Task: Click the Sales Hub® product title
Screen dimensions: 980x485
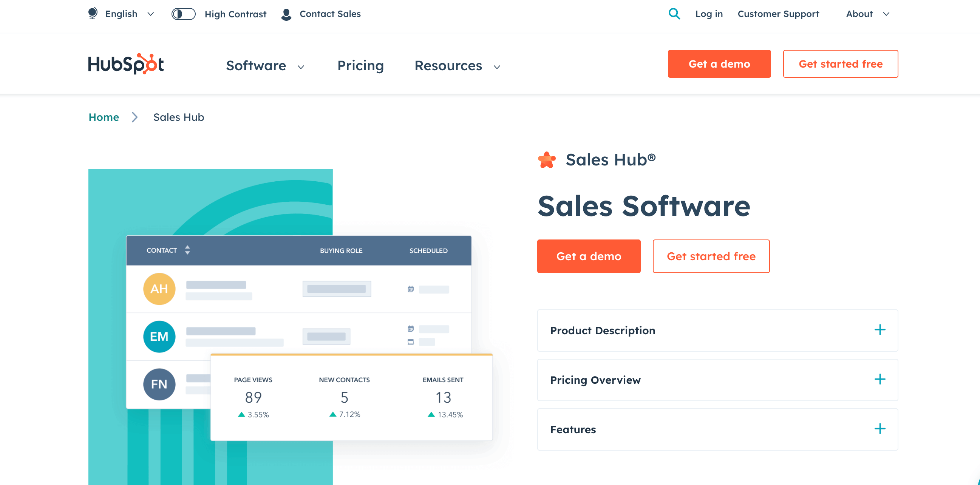Action: click(x=611, y=160)
